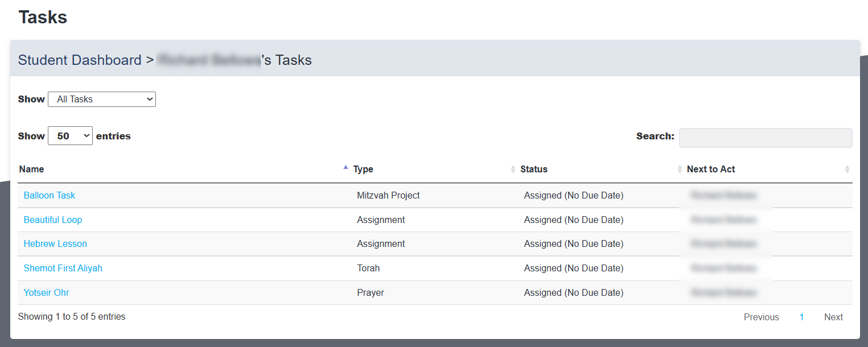Image resolution: width=868 pixels, height=347 pixels.
Task: Click the ascending sort arrow on Name column
Action: click(345, 166)
